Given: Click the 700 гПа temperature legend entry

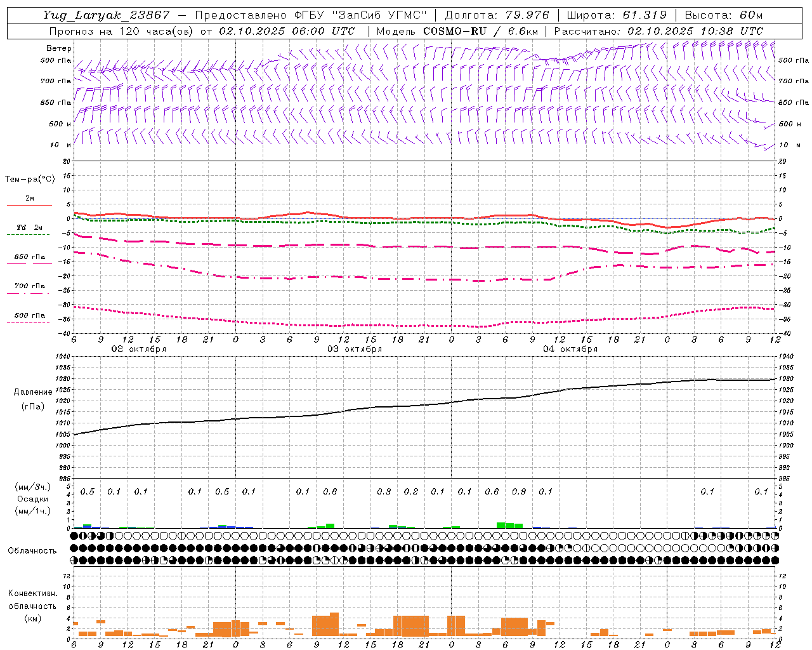Looking at the screenshot, I should click(x=30, y=286).
